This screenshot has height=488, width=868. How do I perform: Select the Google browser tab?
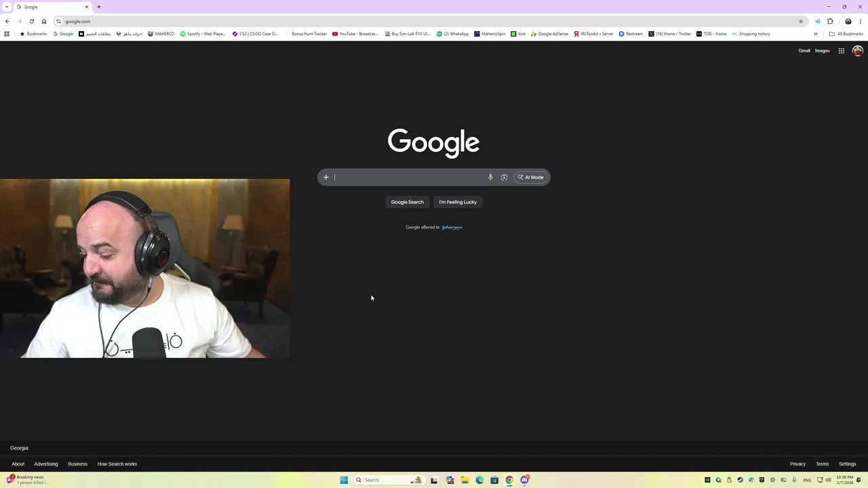click(53, 7)
